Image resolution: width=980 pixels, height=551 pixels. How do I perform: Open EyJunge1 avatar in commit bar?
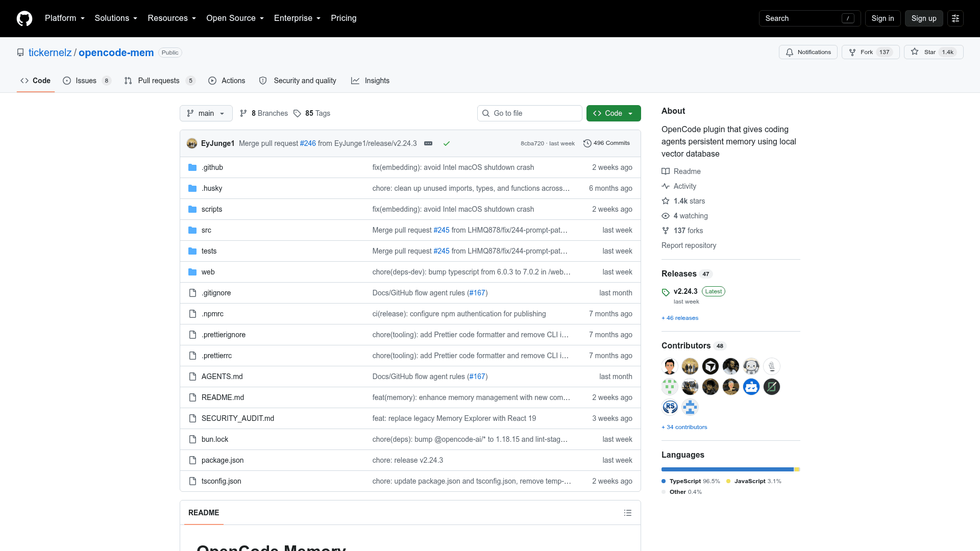[x=192, y=143]
